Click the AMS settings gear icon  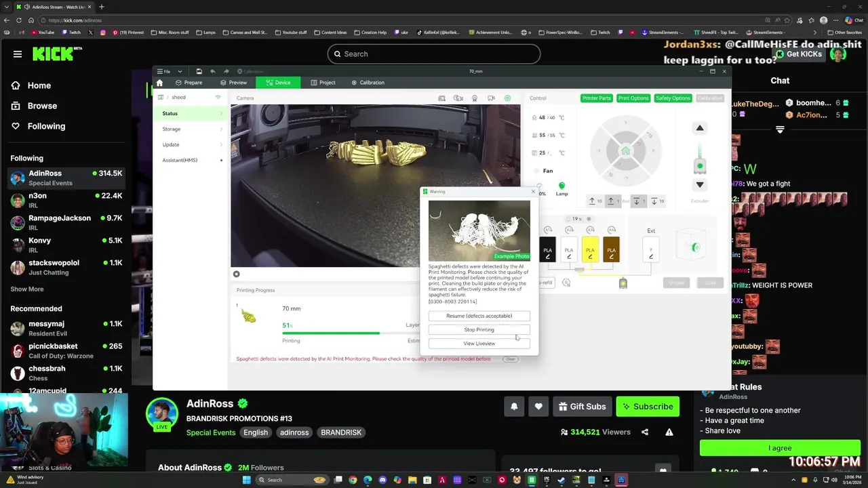click(x=566, y=283)
